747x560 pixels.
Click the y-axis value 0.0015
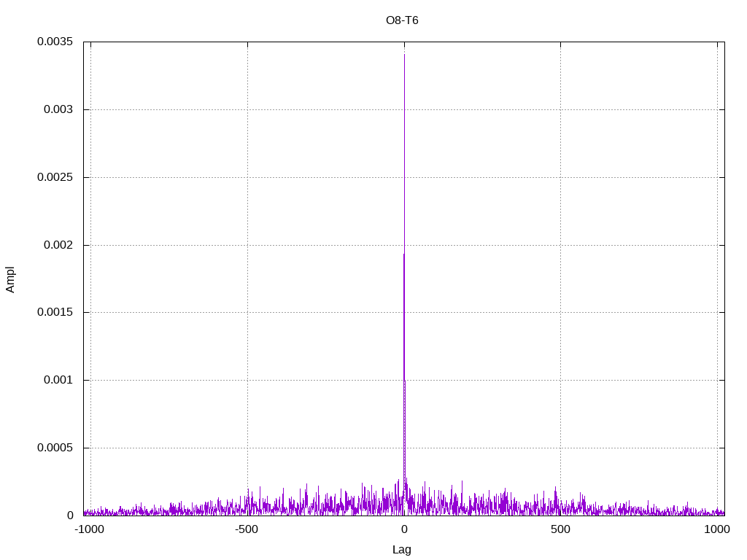(x=55, y=312)
